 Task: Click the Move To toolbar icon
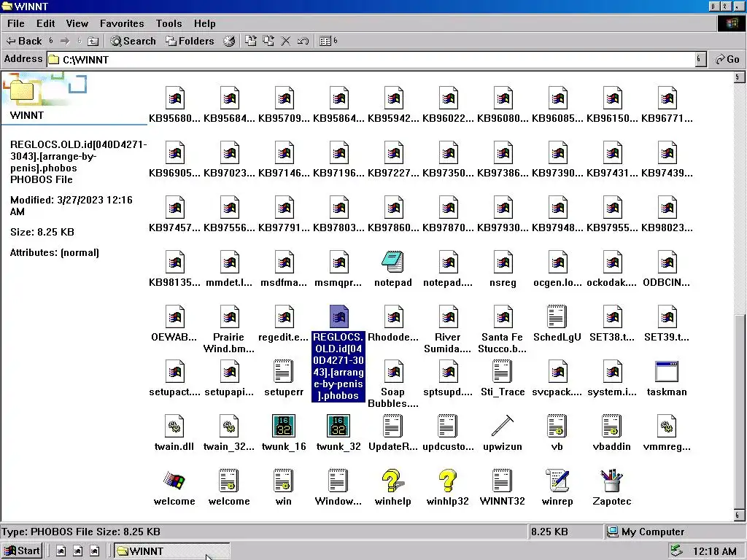point(251,41)
